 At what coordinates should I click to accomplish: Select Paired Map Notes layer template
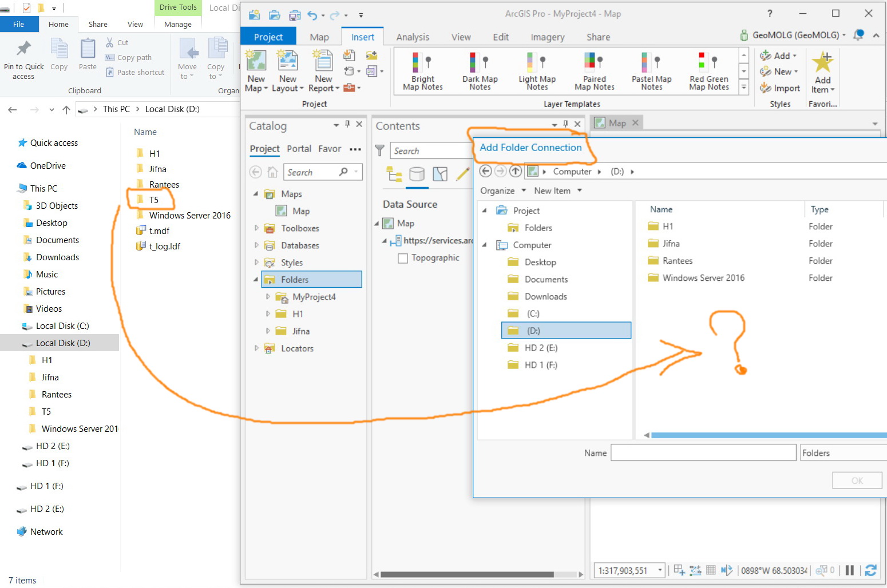pos(595,71)
